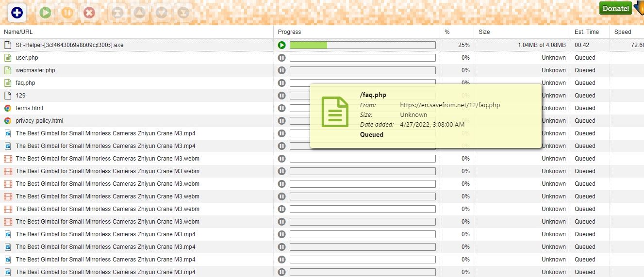Click the Queued status of user.php
Viewport: 644px width, 277px height.
(585, 58)
